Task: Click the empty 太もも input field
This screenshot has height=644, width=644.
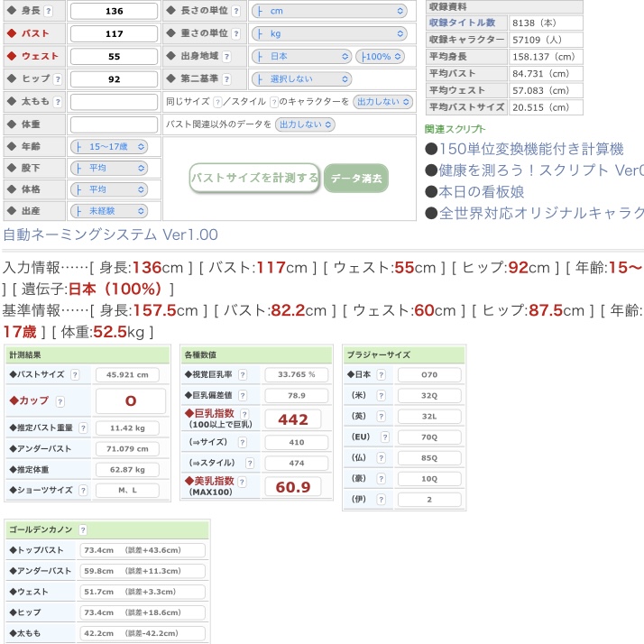Action: [114, 102]
